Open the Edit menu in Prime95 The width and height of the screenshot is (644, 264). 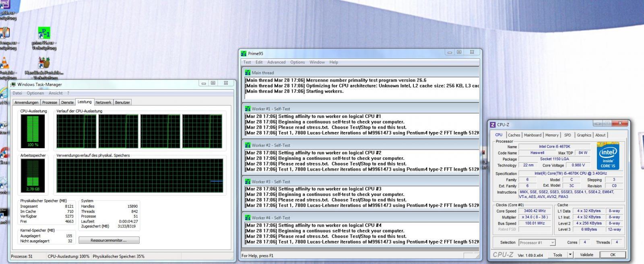click(259, 62)
